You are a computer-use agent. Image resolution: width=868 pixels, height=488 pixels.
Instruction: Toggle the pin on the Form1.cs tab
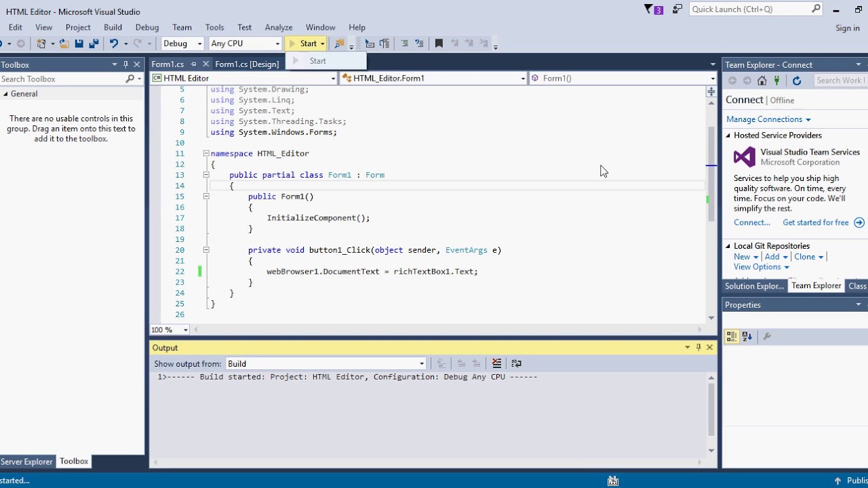[193, 64]
